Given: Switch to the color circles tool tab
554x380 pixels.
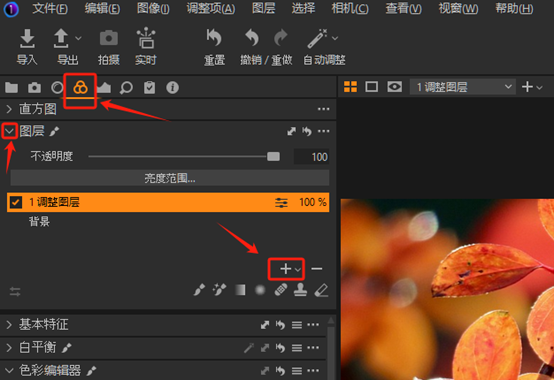Looking at the screenshot, I should coord(80,87).
